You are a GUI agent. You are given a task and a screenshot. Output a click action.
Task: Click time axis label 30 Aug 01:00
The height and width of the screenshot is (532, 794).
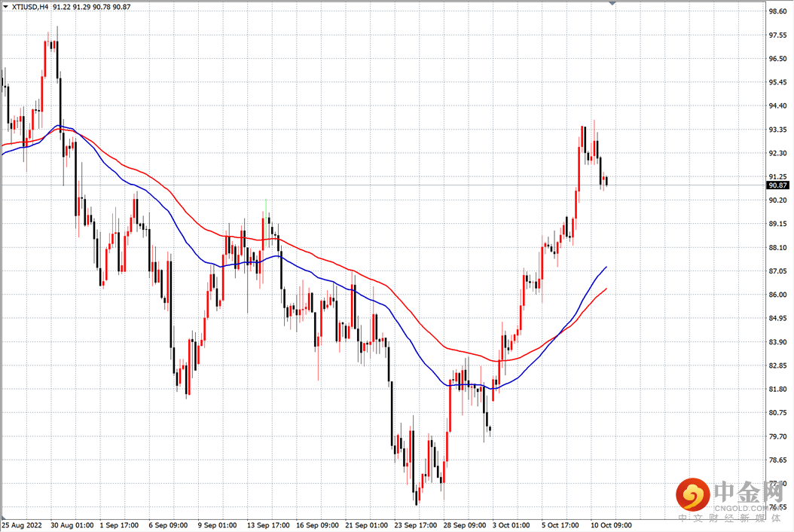coord(72,525)
